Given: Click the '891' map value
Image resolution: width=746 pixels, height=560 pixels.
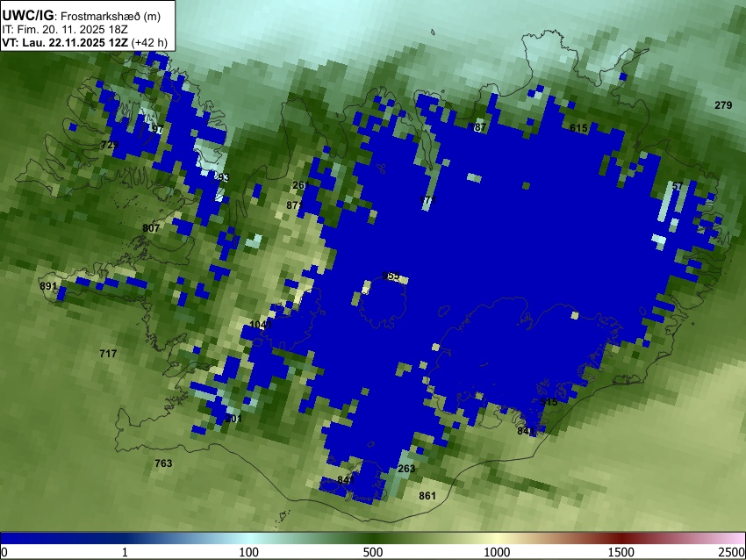Looking at the screenshot, I should pyautogui.click(x=48, y=286).
